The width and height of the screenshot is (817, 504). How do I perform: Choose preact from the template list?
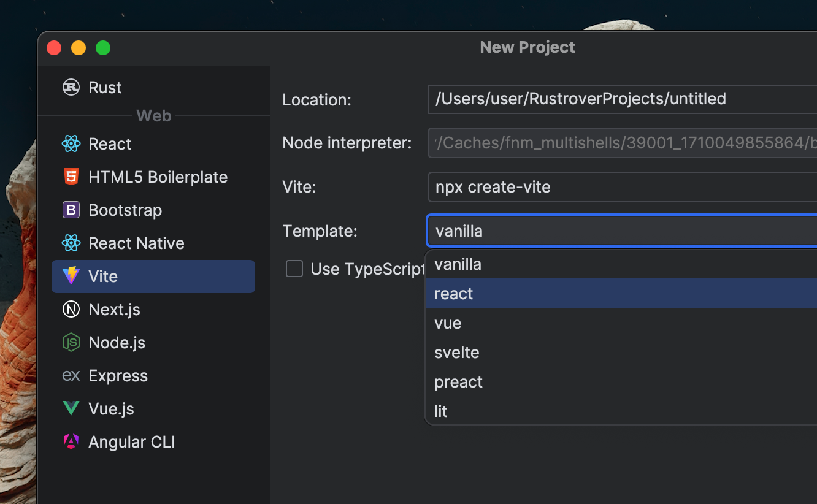pos(621,382)
